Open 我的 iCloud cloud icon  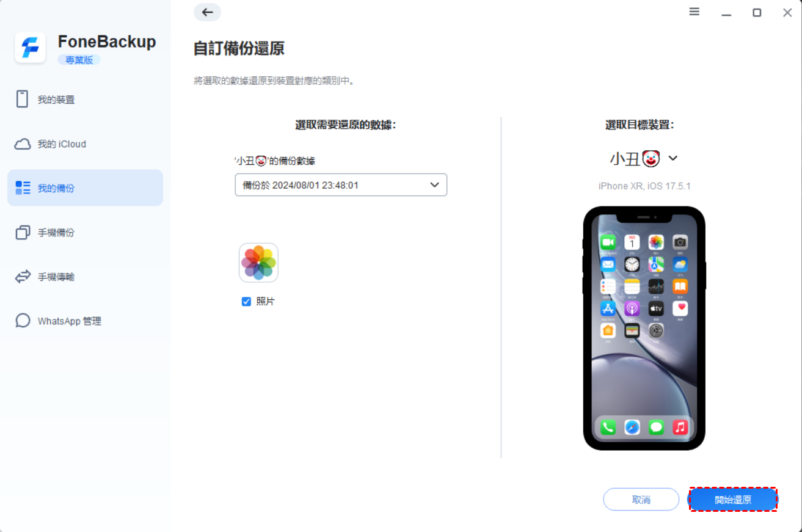[x=23, y=144]
